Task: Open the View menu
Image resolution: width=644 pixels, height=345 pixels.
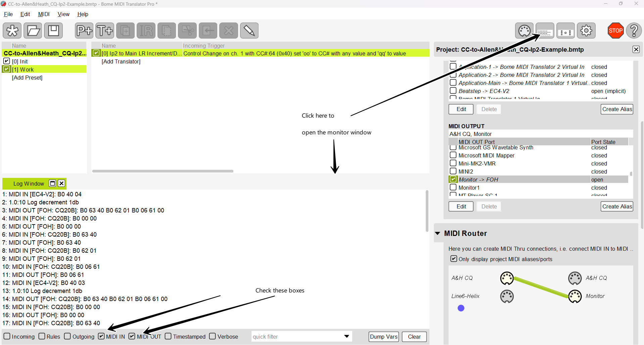Action: point(63,14)
